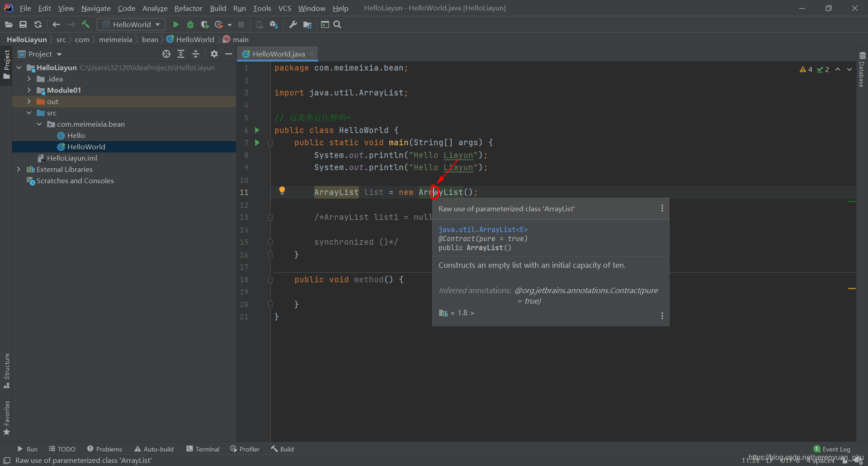Close the HelloWorld.java tab
The image size is (868, 466).
coord(311,54)
